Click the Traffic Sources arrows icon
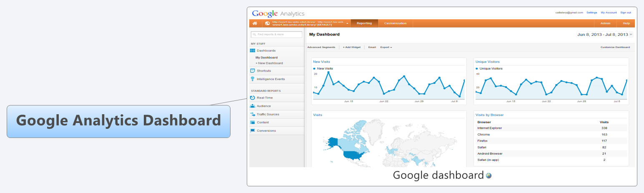Screen dimensions: 644x193 (x=253, y=114)
